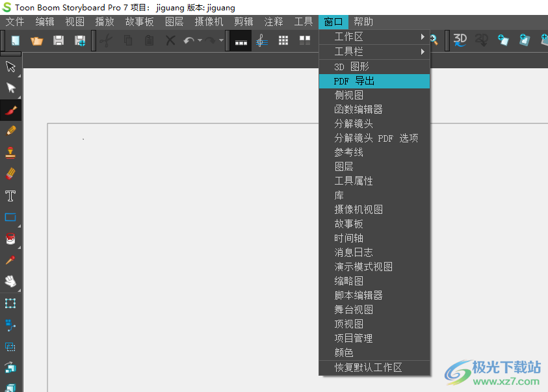Open the 视图 menu
548x392 pixels.
point(75,22)
